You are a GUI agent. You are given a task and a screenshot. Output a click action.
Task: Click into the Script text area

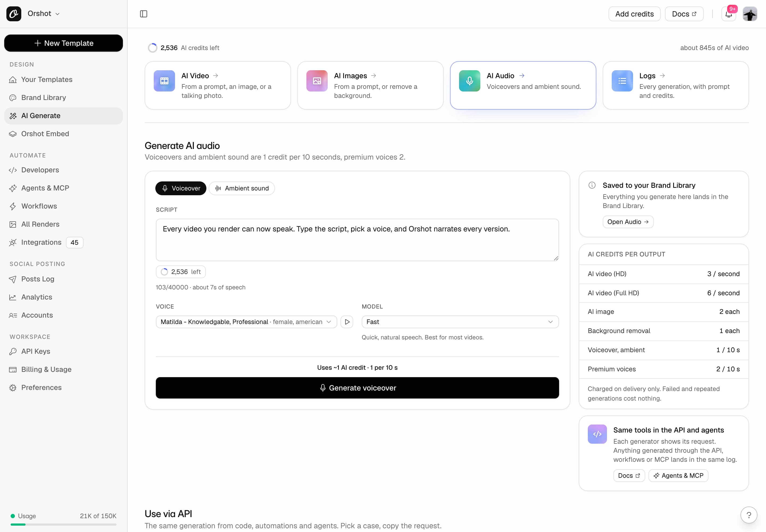tap(357, 240)
